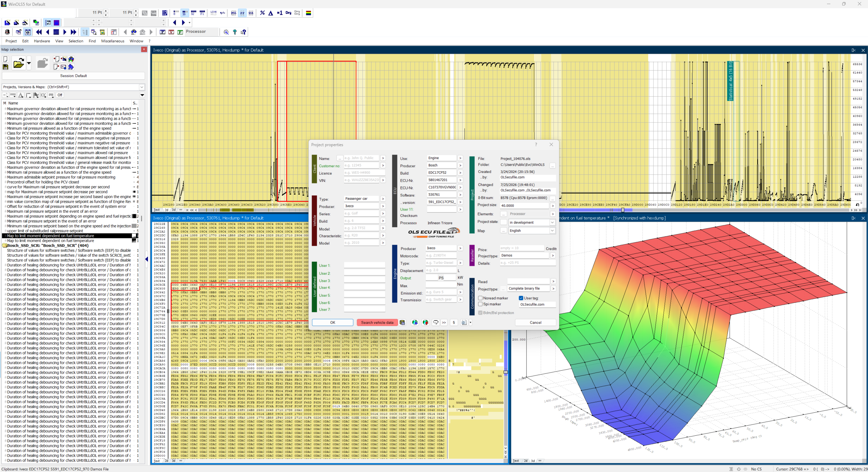
Task: Click the fast-forward double arrow icon
Action: click(x=73, y=32)
